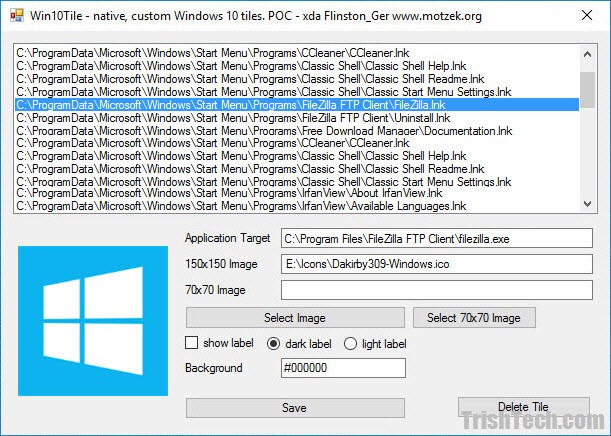This screenshot has height=436, width=611.
Task: Click the list scrollbar down arrow
Action: [x=588, y=204]
